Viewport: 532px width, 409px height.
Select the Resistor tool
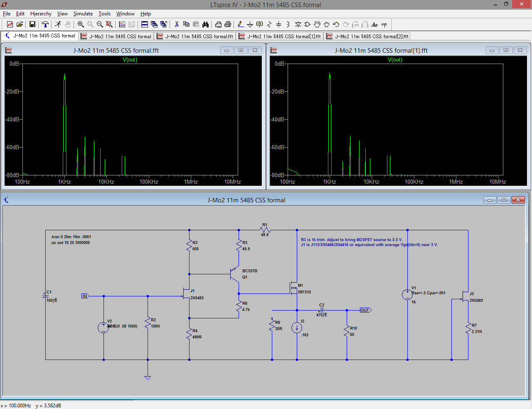pos(269,25)
